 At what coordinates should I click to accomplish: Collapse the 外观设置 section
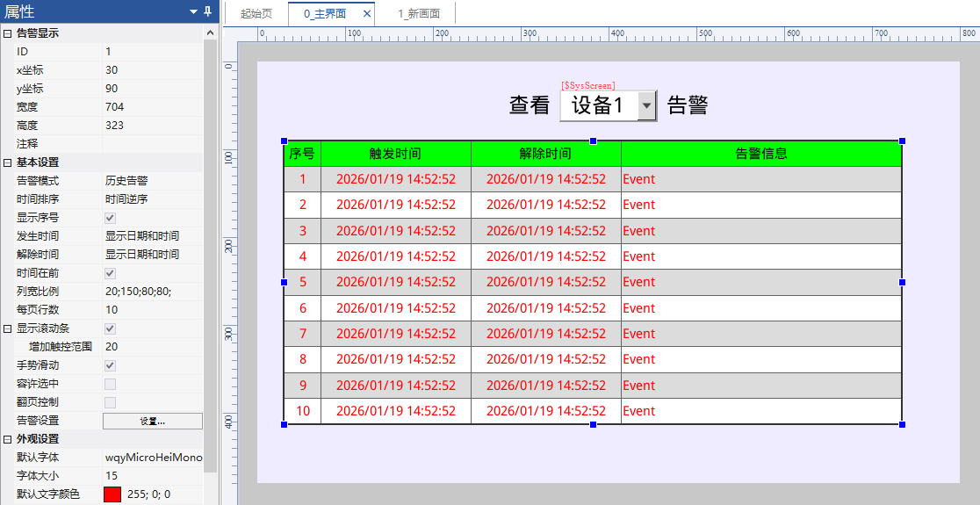point(7,439)
